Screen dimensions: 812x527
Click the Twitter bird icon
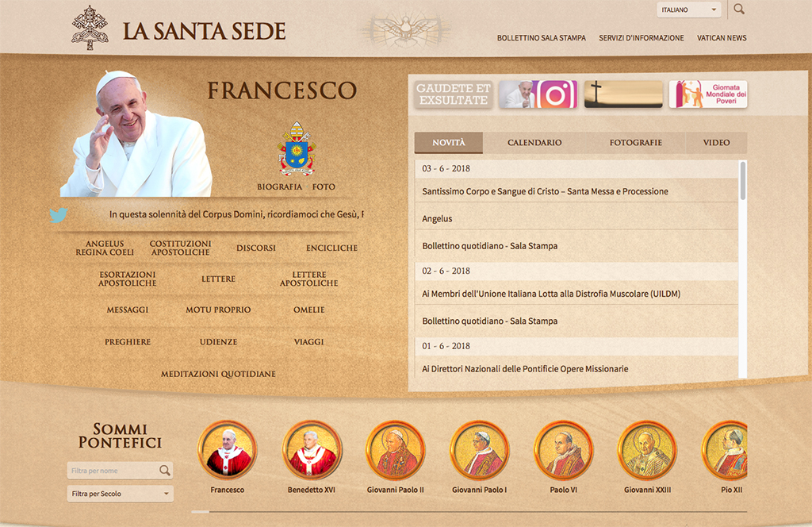59,215
